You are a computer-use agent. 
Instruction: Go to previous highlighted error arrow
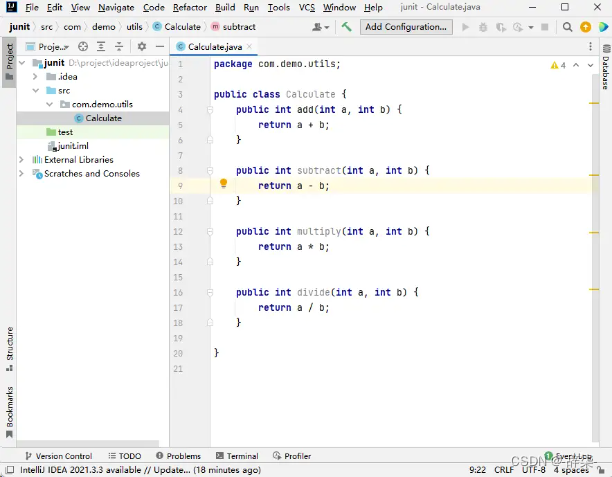(576, 65)
